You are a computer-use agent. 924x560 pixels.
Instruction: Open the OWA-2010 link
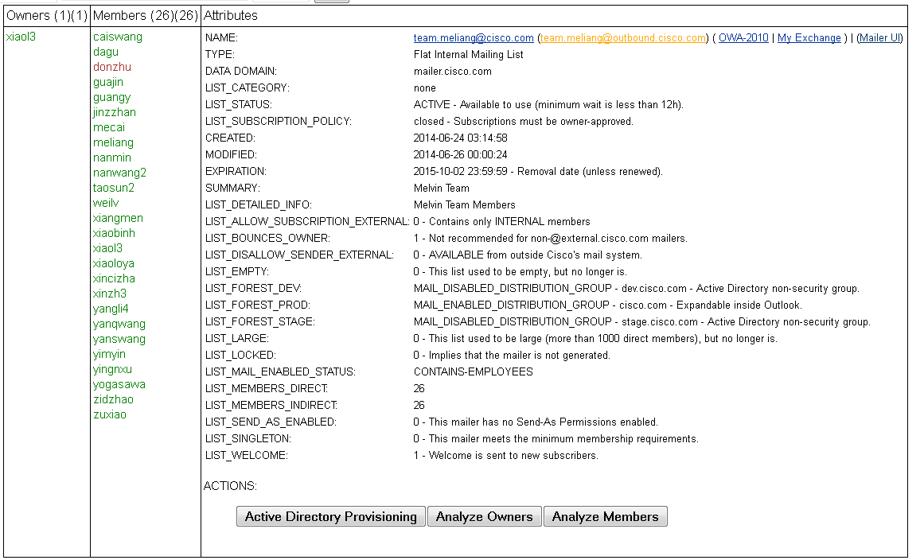(x=743, y=37)
